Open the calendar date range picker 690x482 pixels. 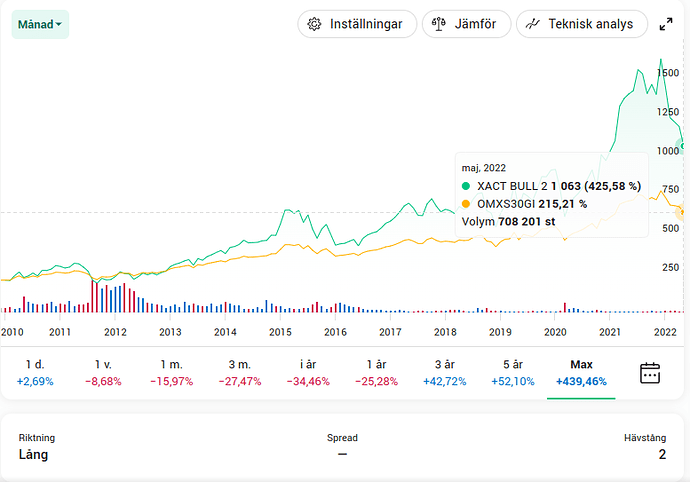click(x=650, y=373)
